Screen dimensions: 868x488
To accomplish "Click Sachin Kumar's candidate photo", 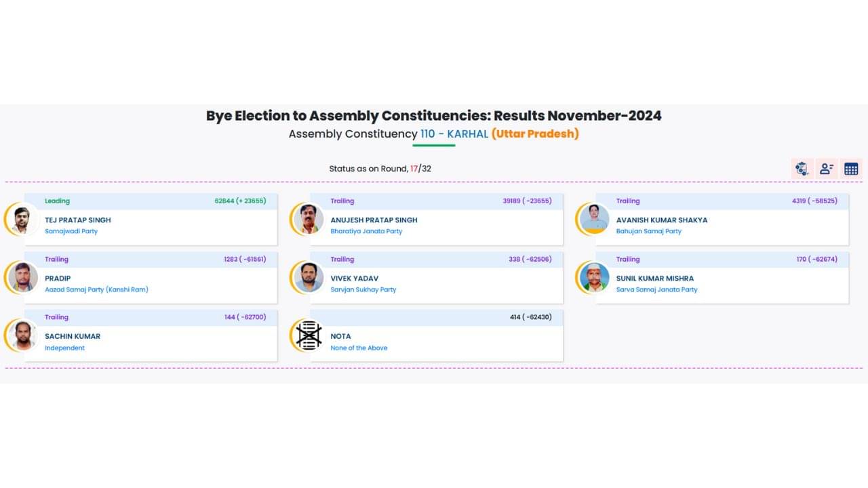I will point(22,335).
